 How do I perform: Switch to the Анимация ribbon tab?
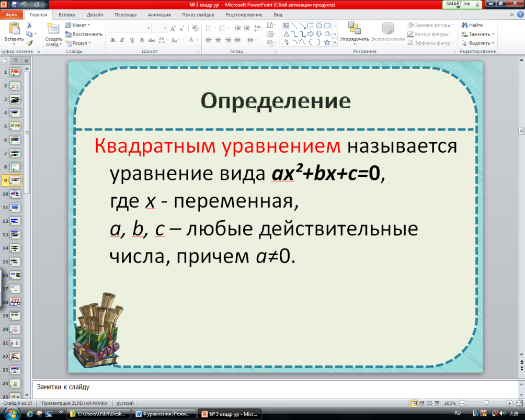point(159,15)
